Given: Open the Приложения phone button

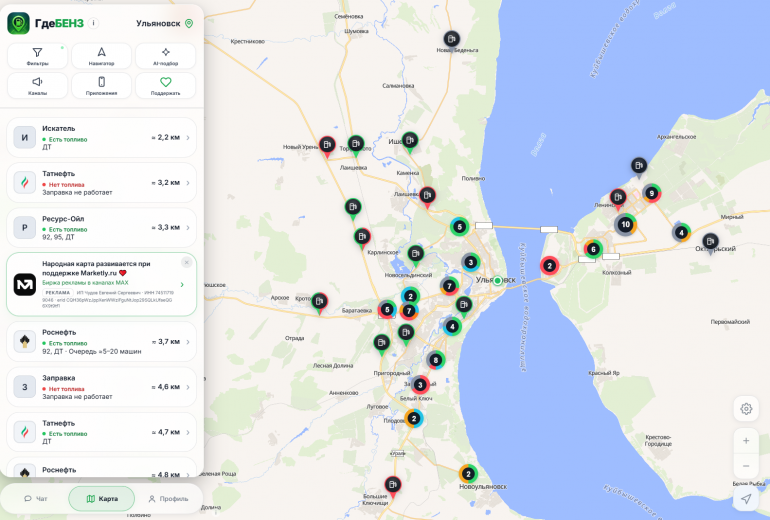Looking at the screenshot, I should [x=101, y=85].
